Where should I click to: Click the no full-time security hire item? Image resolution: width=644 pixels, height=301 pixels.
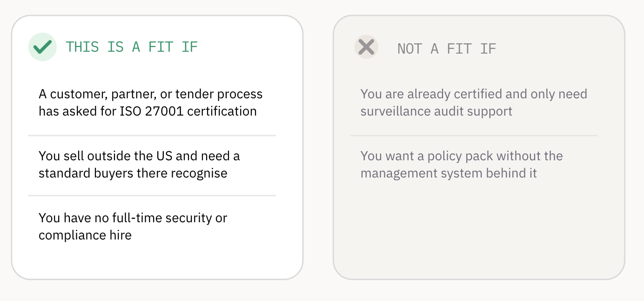(x=152, y=226)
